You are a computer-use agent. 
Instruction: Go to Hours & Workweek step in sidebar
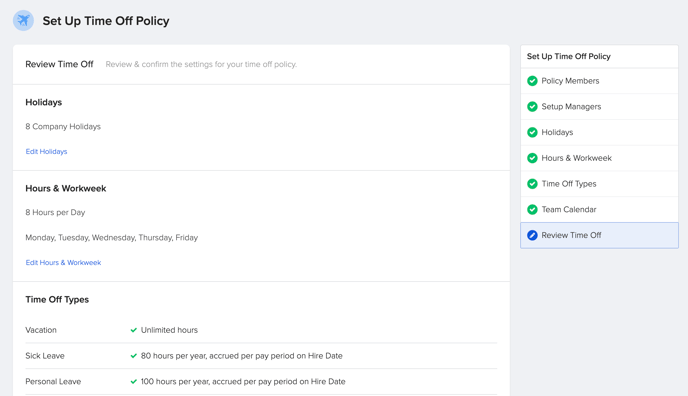point(599,158)
